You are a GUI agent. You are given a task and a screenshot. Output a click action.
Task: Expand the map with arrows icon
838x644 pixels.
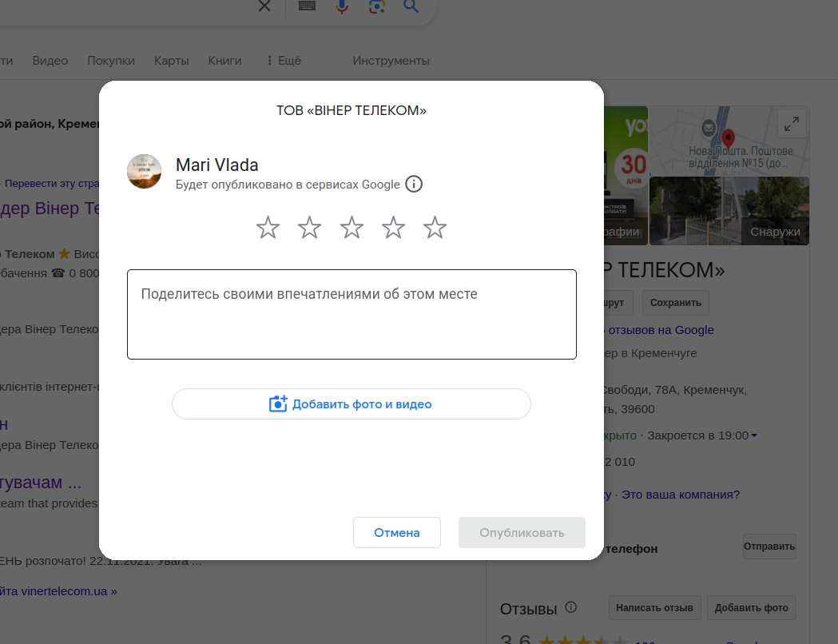(x=792, y=124)
